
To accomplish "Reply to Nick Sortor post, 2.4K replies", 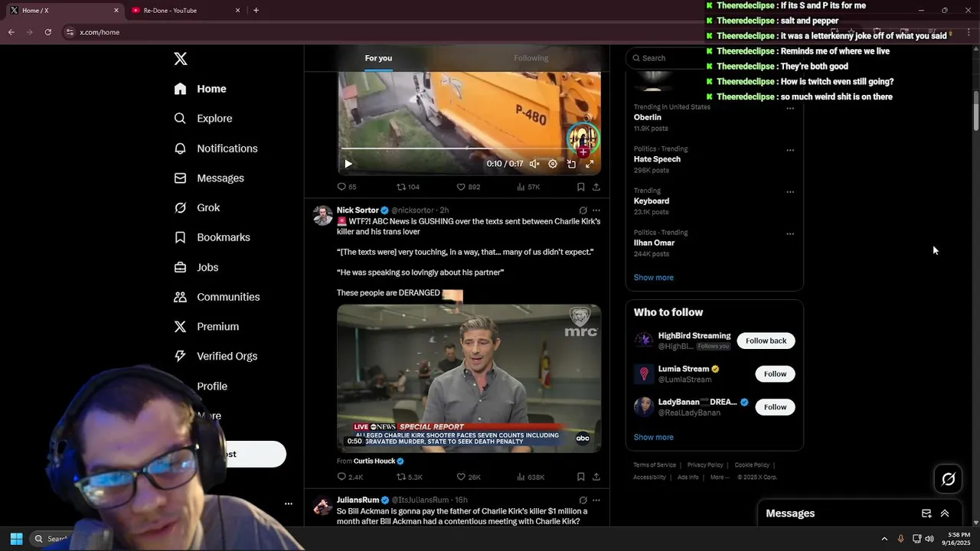I will [x=350, y=477].
